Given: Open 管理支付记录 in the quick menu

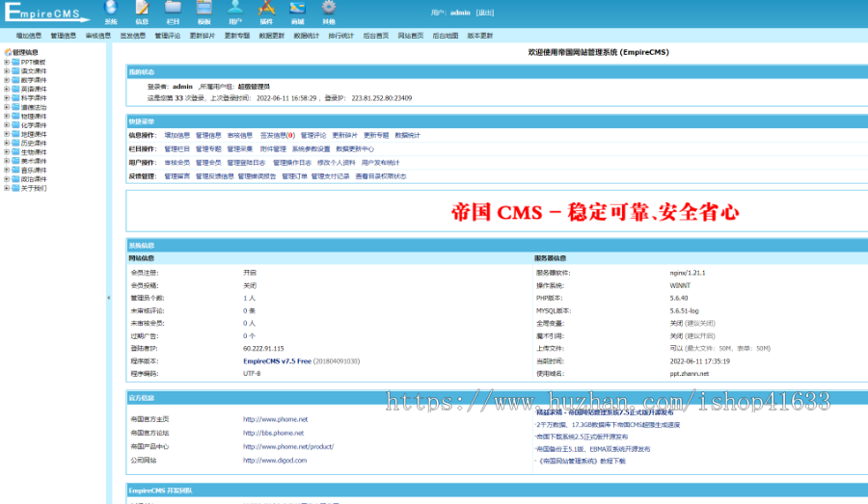Looking at the screenshot, I should [331, 176].
